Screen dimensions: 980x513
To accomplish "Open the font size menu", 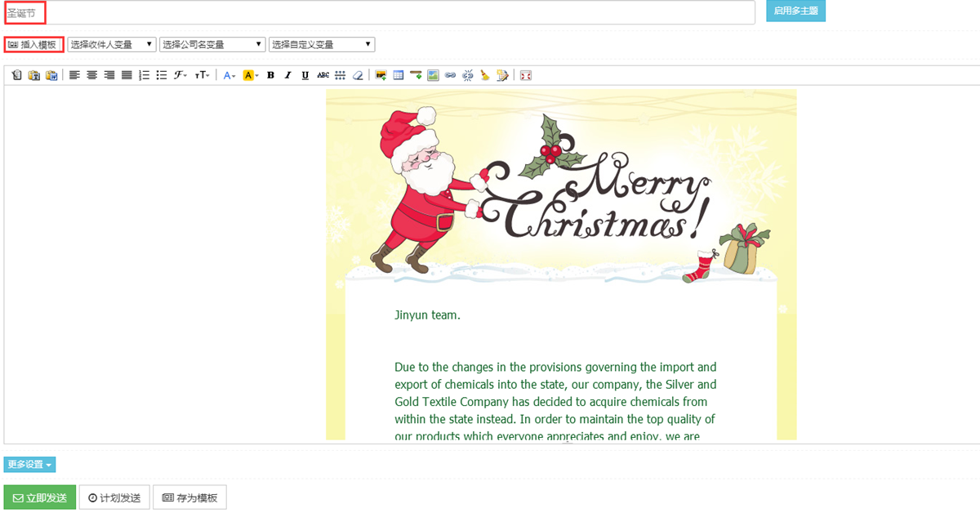I will click(202, 75).
